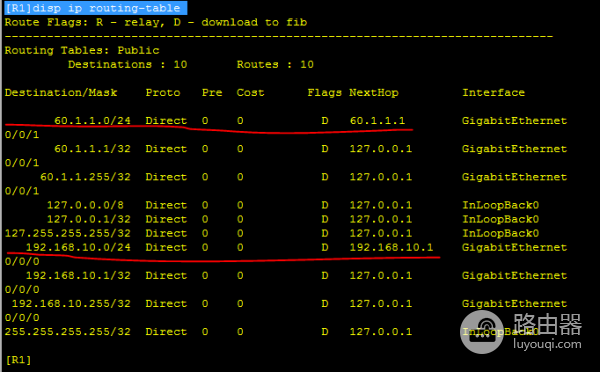Select destination "60.1.1.0/24"
The image size is (600, 372).
coord(92,121)
